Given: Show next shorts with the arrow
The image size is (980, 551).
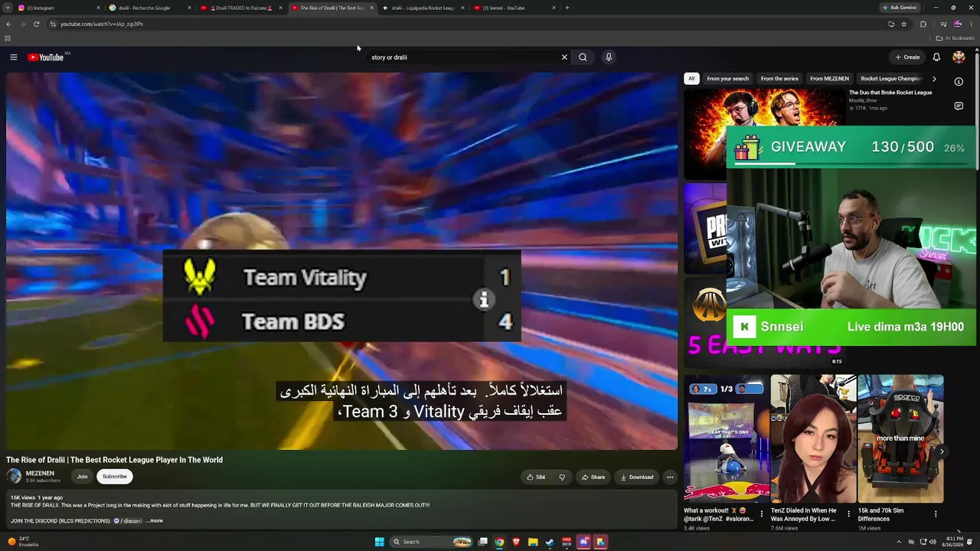Looking at the screenshot, I should 942,452.
